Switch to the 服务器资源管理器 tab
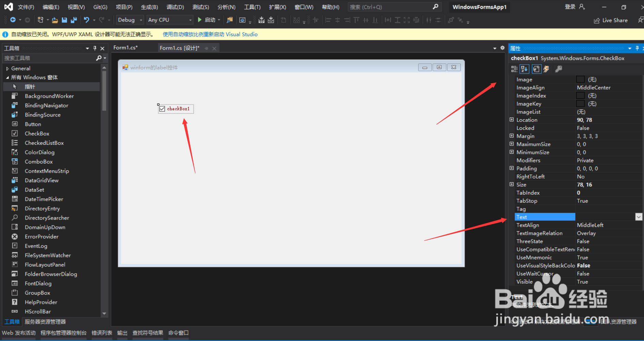This screenshot has height=341, width=644. click(45, 322)
